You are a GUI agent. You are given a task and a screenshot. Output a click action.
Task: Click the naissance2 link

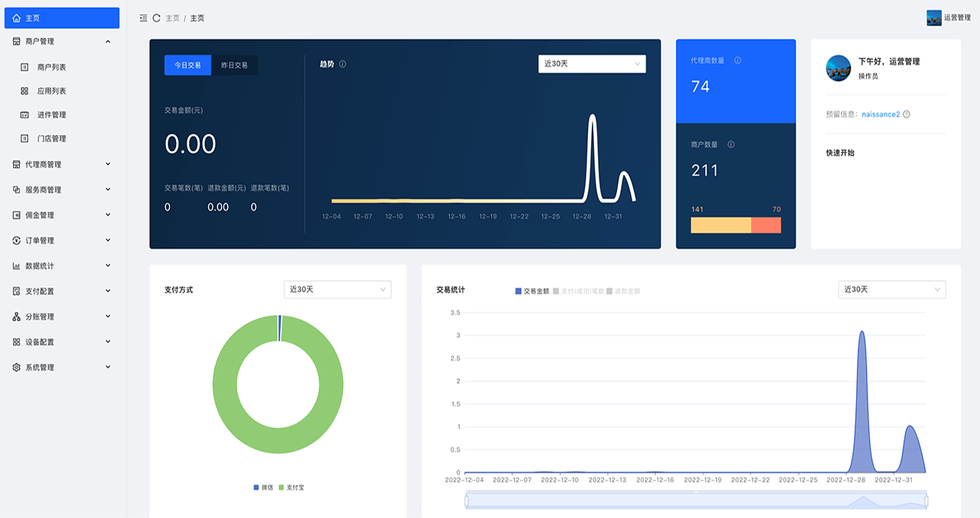coord(880,114)
